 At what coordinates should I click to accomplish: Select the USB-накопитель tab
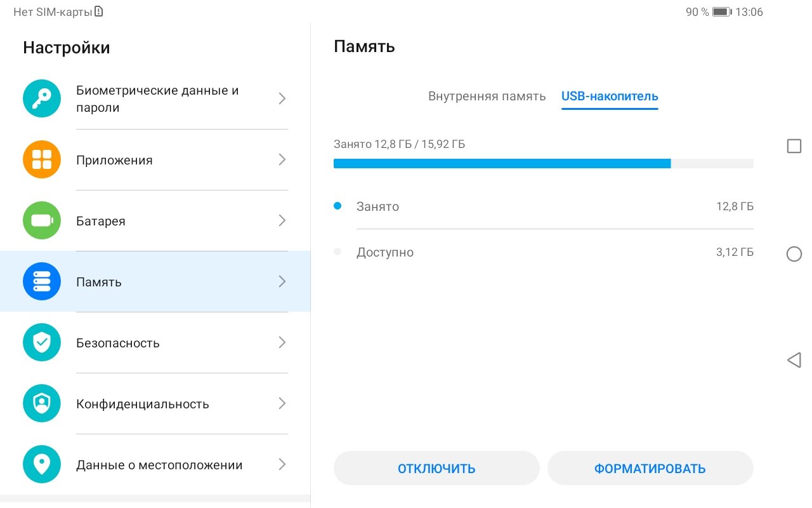coord(610,97)
